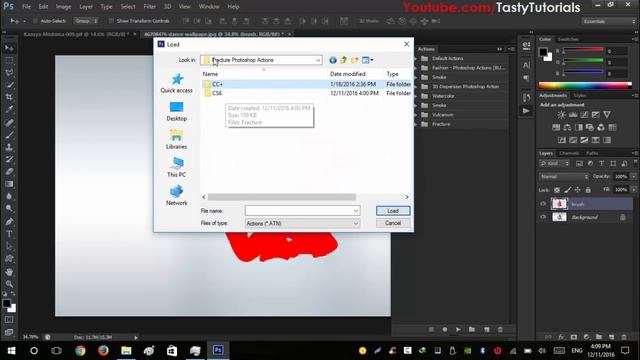
Task: Switch to the Swatches tab
Action: pos(568,39)
